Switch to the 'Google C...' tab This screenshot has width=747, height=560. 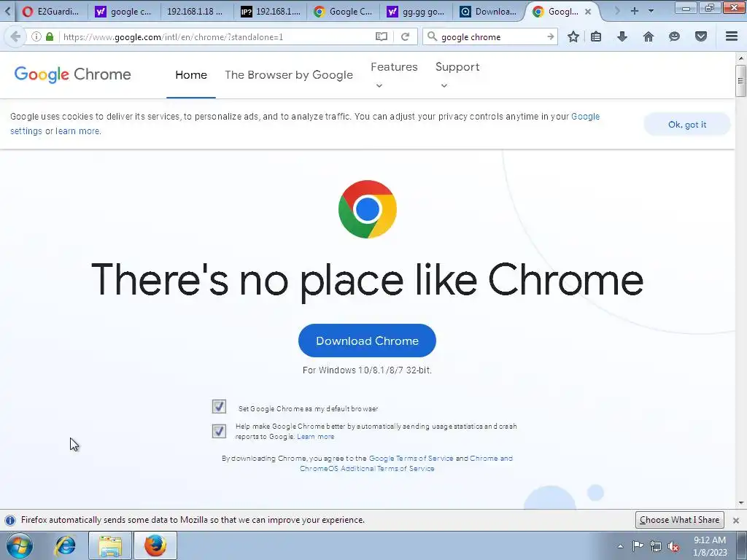pos(344,12)
